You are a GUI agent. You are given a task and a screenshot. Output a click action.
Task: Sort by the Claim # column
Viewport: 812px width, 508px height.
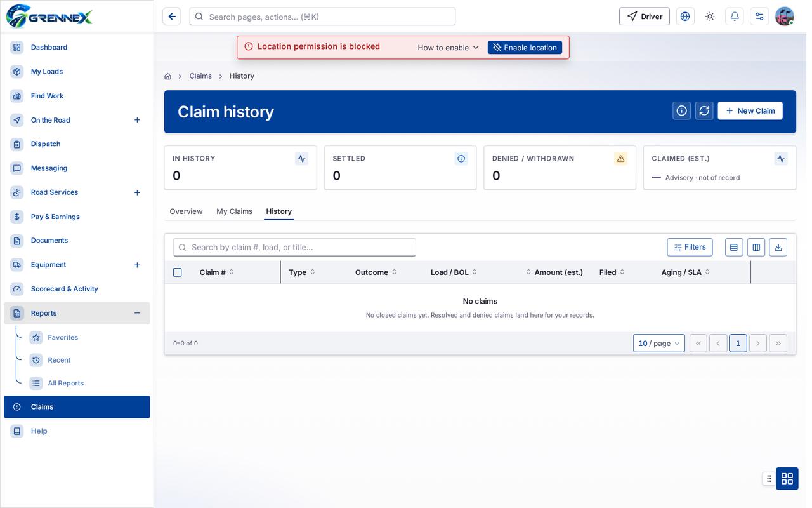(217, 272)
